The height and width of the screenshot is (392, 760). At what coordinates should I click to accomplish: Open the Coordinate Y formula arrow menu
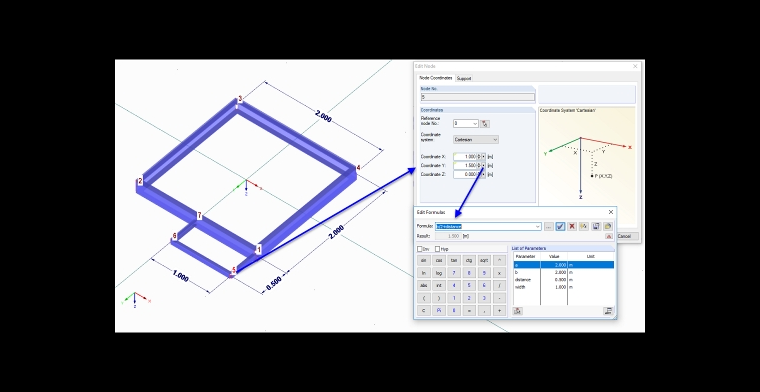484,165
